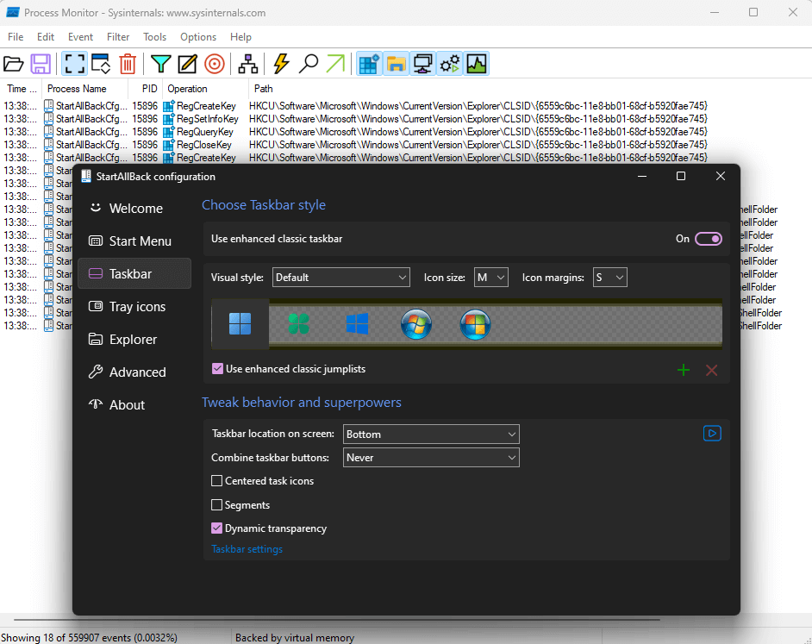Select the Include Process From Window target icon
The image size is (812, 644).
pyautogui.click(x=215, y=65)
